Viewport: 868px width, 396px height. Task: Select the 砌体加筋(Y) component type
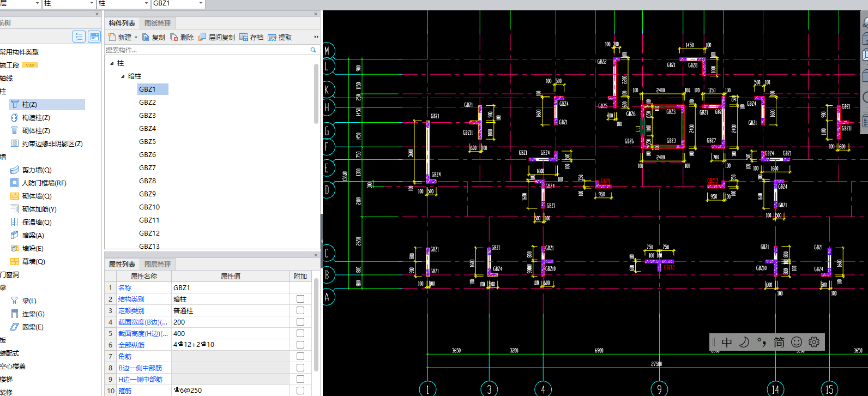[x=34, y=209]
